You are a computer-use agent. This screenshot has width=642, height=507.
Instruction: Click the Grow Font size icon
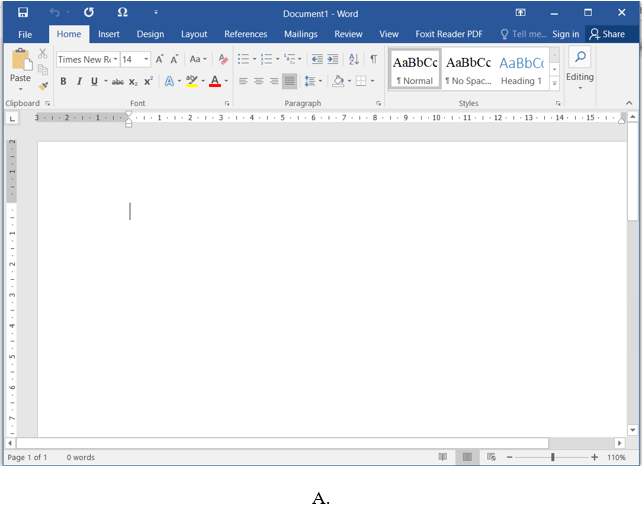[x=159, y=60]
